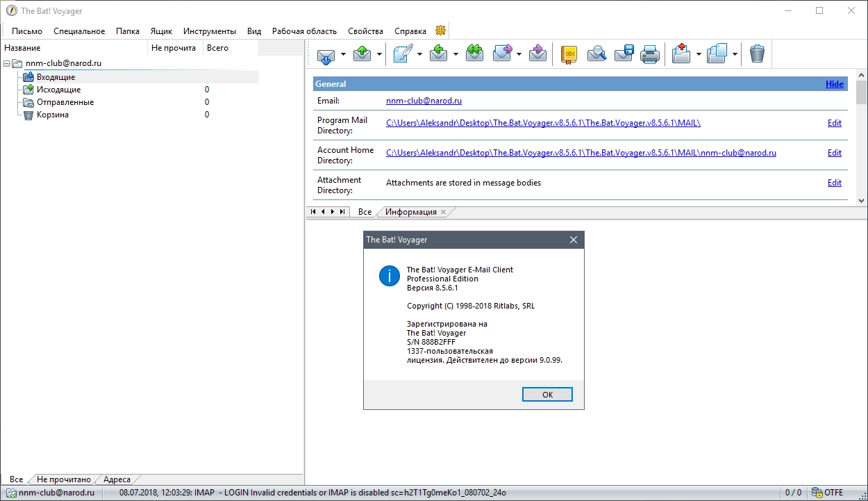This screenshot has height=501, width=868.
Task: Click Edit for Account Home Directory
Action: [835, 153]
